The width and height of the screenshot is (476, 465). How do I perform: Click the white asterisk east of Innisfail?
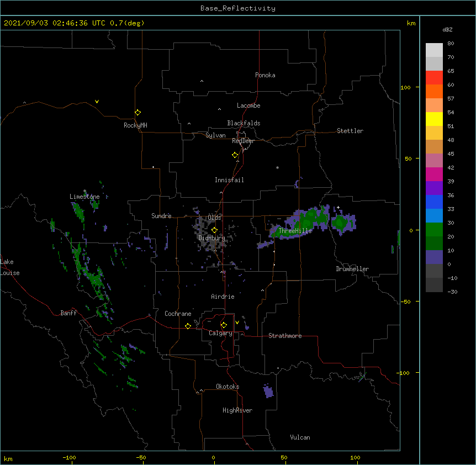277,167
